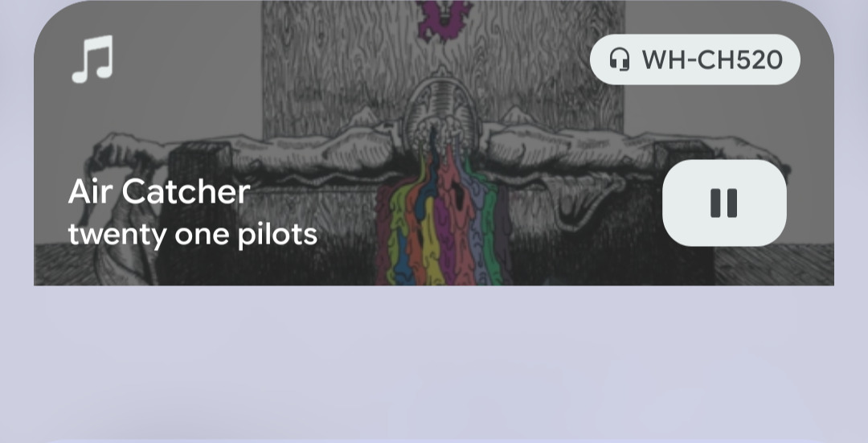
Task: Click the two-bar pause glyph
Action: click(724, 203)
